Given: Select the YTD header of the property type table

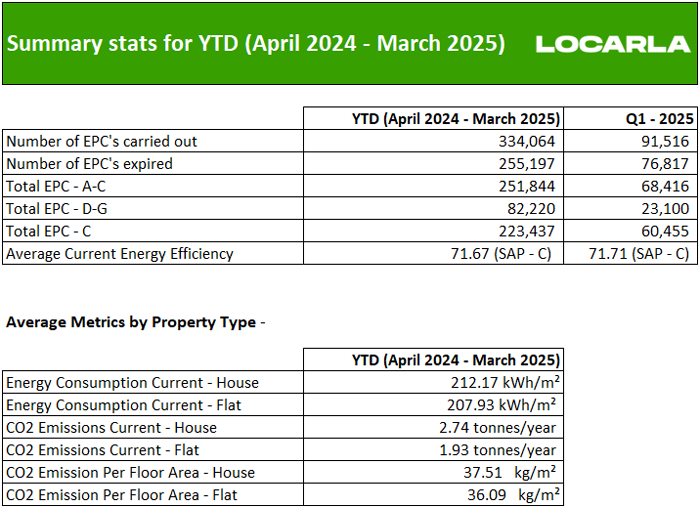Looking at the screenshot, I should coord(456,360).
